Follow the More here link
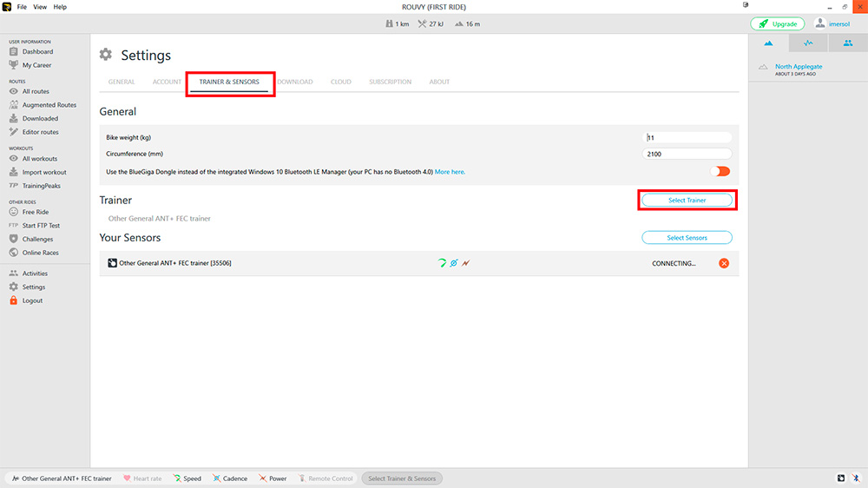 pyautogui.click(x=450, y=172)
